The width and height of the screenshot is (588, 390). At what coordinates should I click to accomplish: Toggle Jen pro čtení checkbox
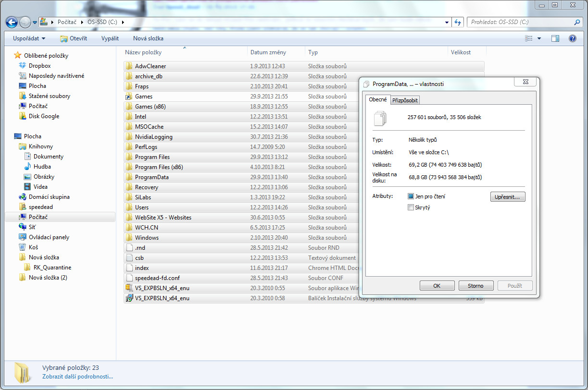[x=411, y=196]
